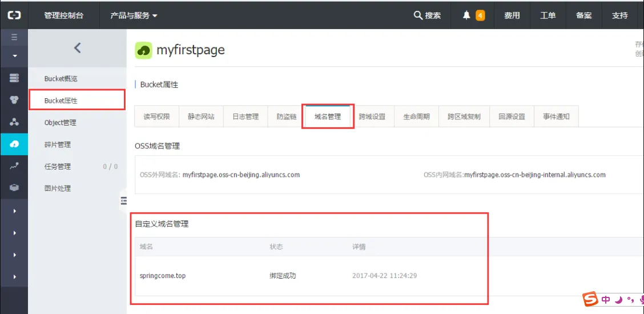This screenshot has width=644, height=314.
Task: Open the 管理控制台 home link
Action: coord(64,15)
